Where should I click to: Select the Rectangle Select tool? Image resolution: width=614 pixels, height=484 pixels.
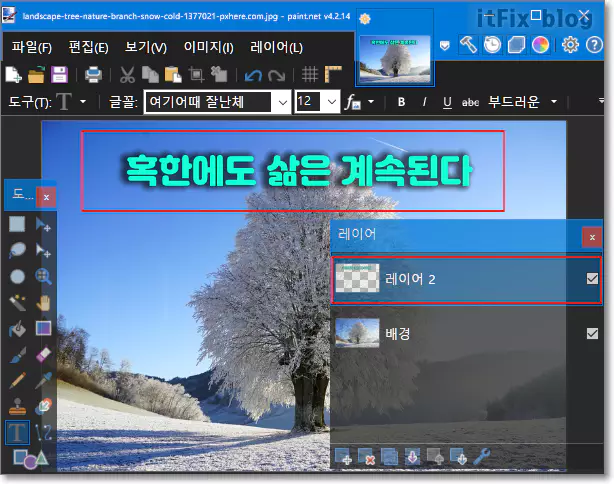click(x=17, y=224)
